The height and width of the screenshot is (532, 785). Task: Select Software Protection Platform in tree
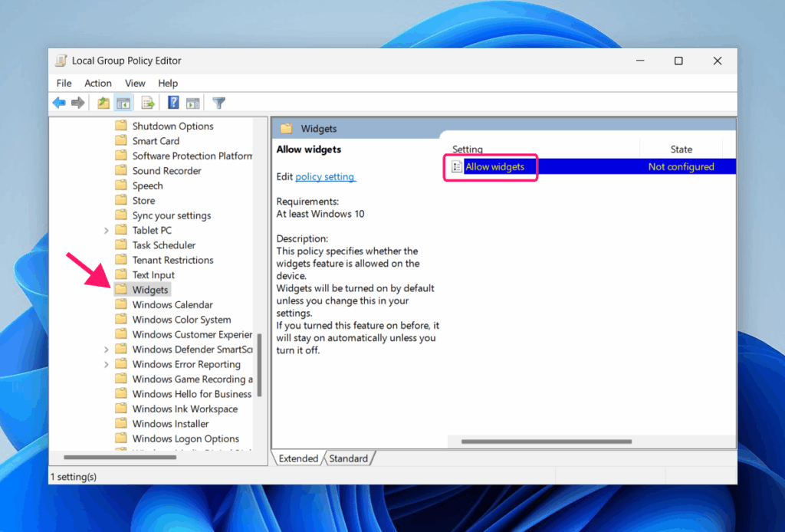192,156
